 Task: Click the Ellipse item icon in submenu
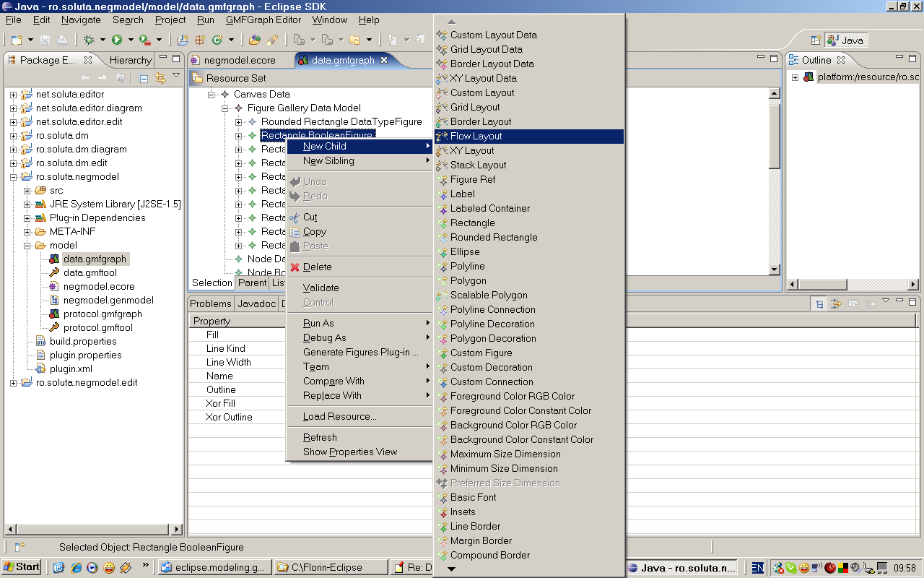[443, 251]
